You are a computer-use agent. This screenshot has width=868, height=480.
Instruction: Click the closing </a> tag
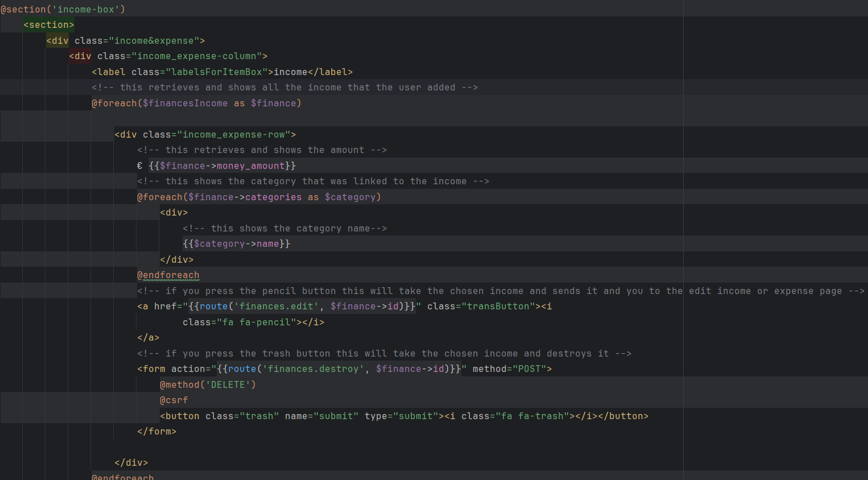tap(148, 338)
